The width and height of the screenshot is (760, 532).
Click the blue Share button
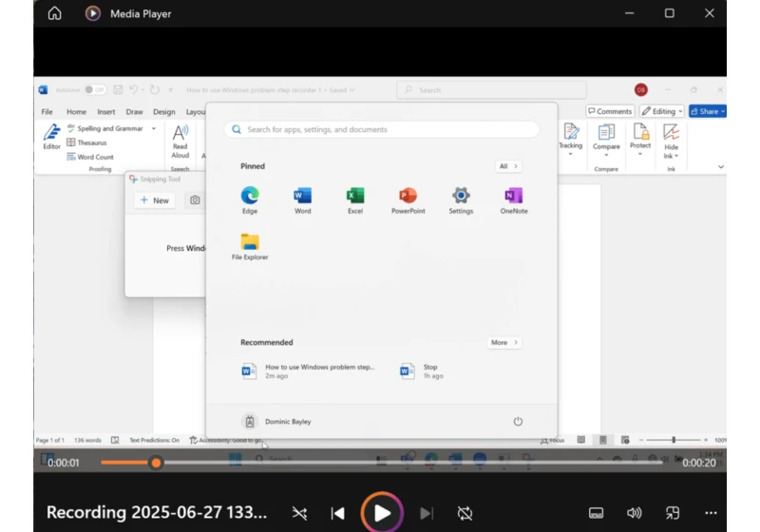click(708, 111)
